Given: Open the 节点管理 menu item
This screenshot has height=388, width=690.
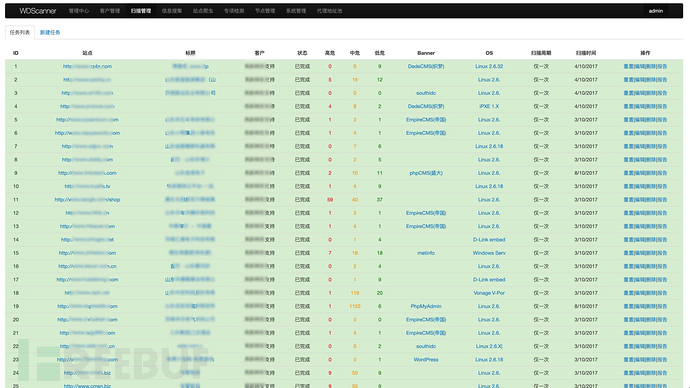Looking at the screenshot, I should point(265,11).
